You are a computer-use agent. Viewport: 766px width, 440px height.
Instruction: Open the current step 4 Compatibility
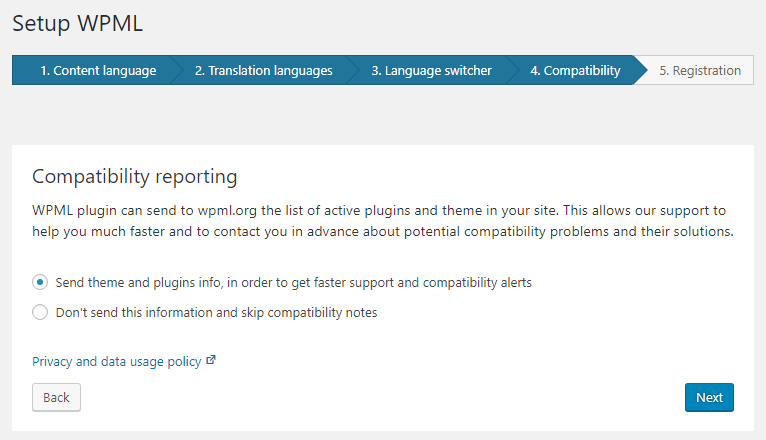tap(575, 70)
